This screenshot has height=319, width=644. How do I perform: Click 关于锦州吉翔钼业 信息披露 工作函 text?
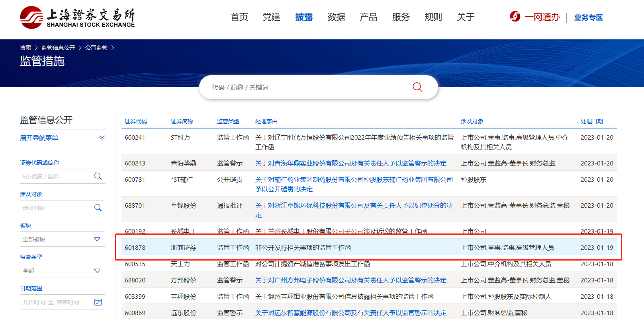click(x=345, y=296)
